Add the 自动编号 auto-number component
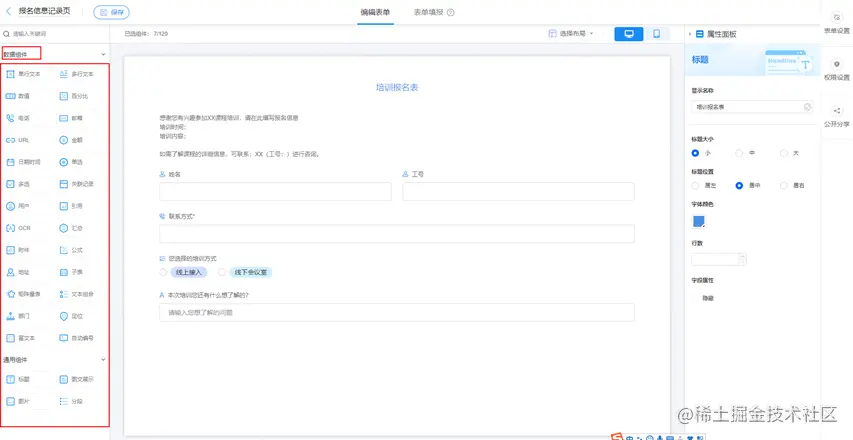Screen dimensions: 853x440 coord(76,338)
